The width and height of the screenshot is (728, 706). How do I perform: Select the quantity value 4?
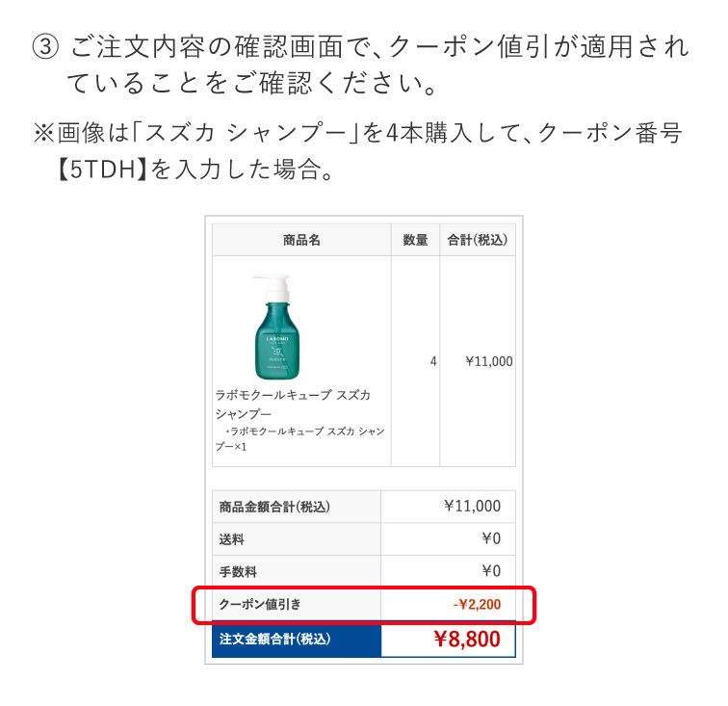pos(433,361)
